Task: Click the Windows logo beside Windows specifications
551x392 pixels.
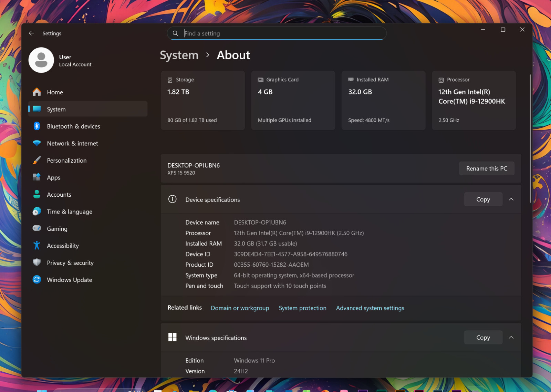Action: (172, 337)
